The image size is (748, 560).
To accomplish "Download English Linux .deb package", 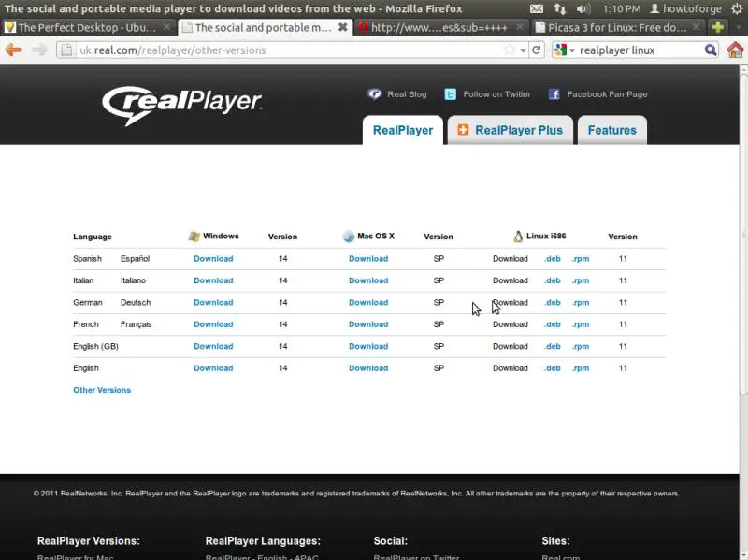I will pyautogui.click(x=553, y=368).
